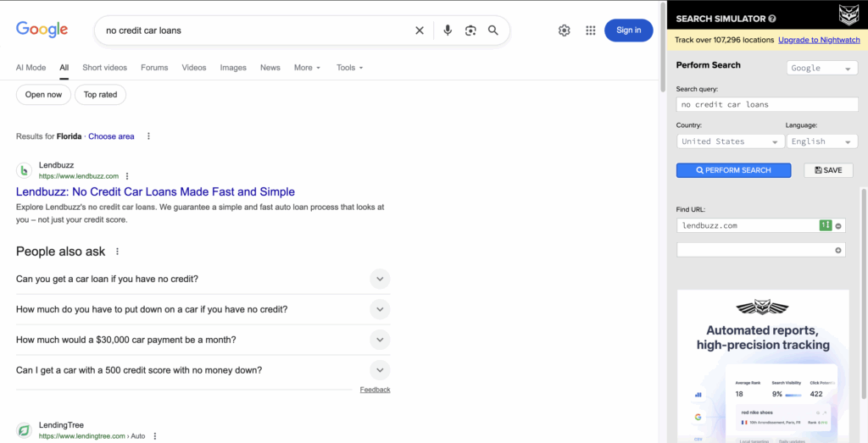The width and height of the screenshot is (868, 443).
Task: Open the Google apps grid
Action: pyautogui.click(x=591, y=30)
